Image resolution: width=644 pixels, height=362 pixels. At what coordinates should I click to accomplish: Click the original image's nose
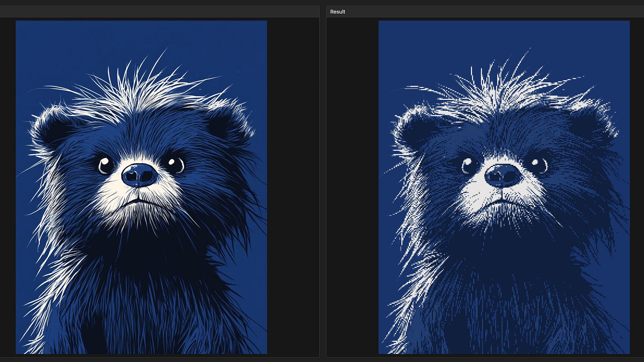139,175
